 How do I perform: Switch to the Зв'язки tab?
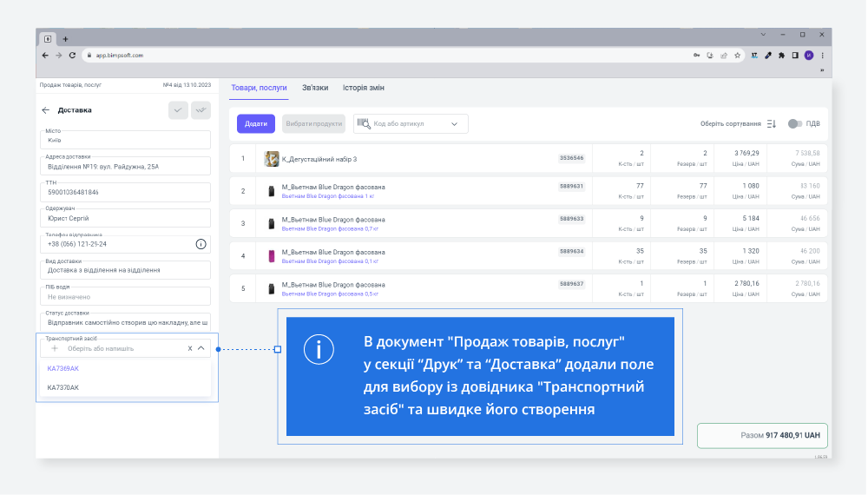pyautogui.click(x=315, y=88)
